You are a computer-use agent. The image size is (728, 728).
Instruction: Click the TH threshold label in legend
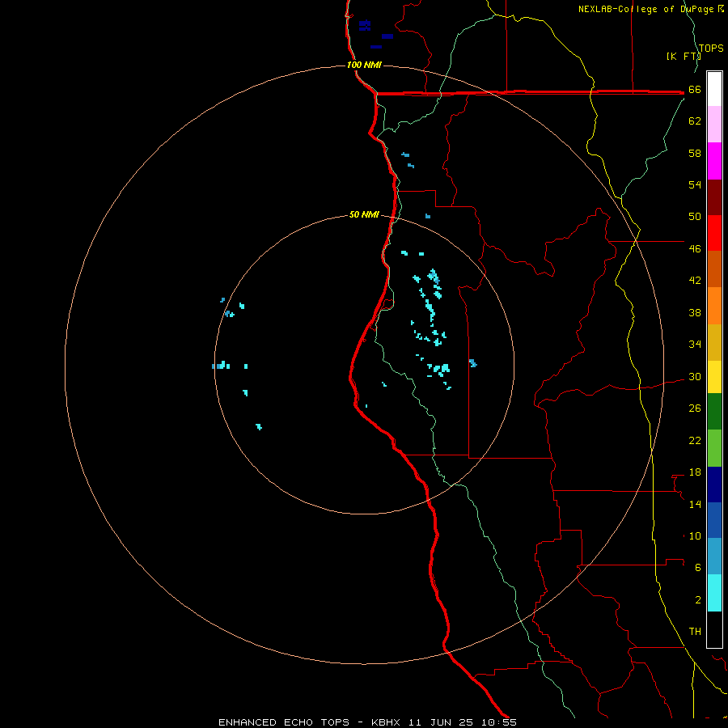click(x=695, y=632)
